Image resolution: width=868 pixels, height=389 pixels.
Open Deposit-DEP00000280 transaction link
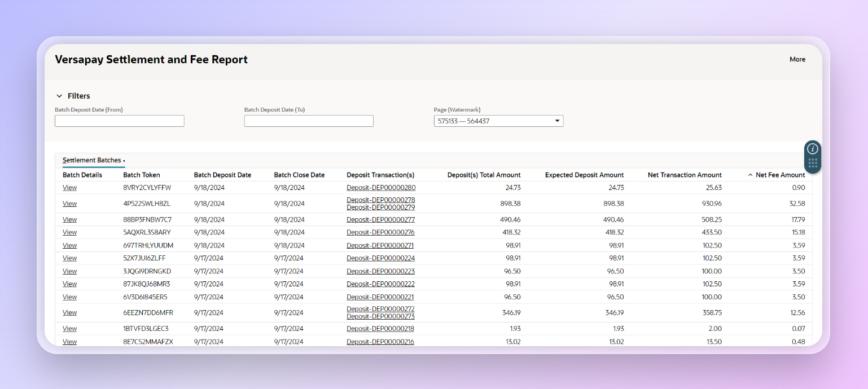381,188
